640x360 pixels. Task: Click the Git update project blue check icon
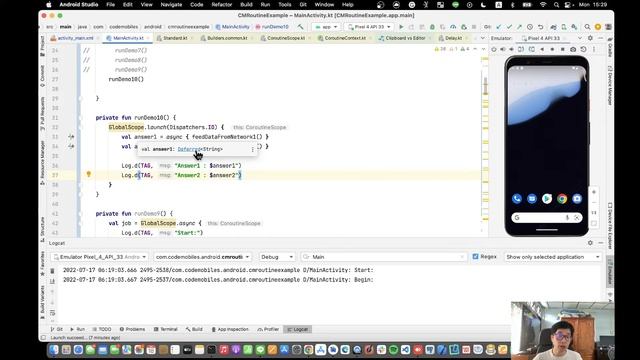[498, 27]
